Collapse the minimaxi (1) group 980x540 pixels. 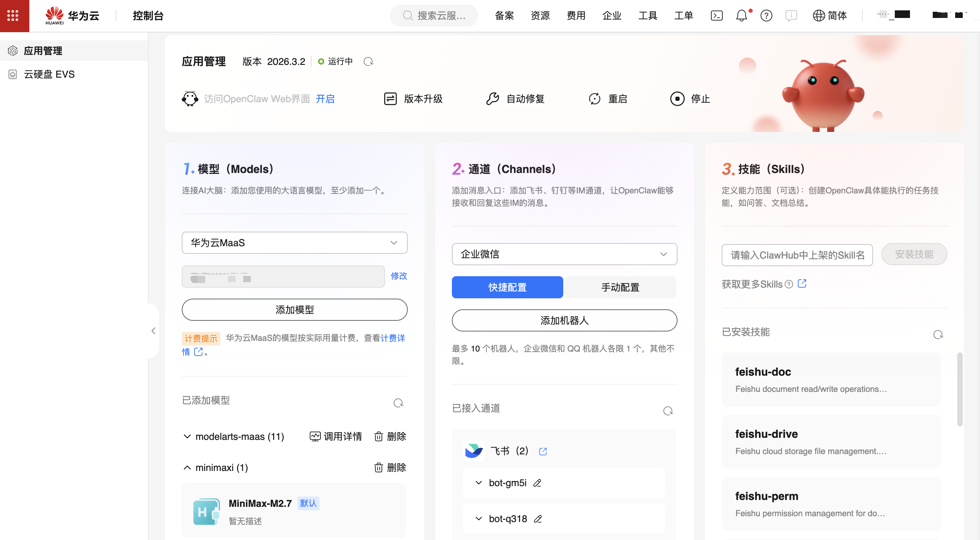(x=187, y=467)
